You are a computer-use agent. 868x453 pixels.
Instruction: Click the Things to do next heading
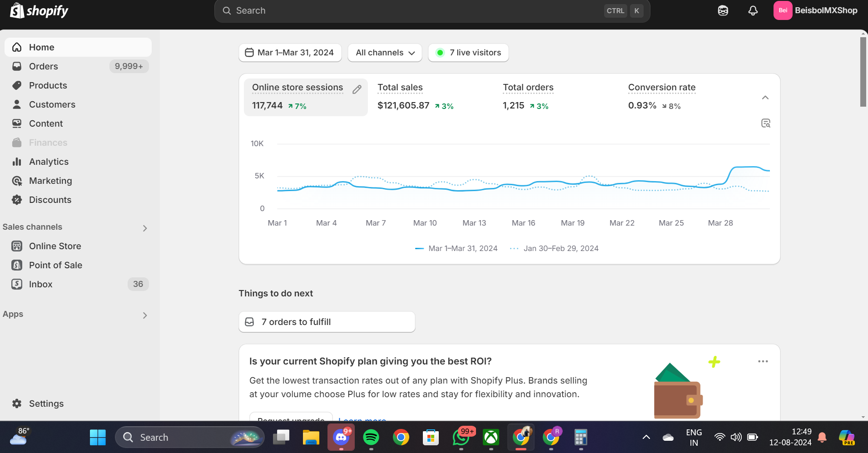tap(276, 293)
